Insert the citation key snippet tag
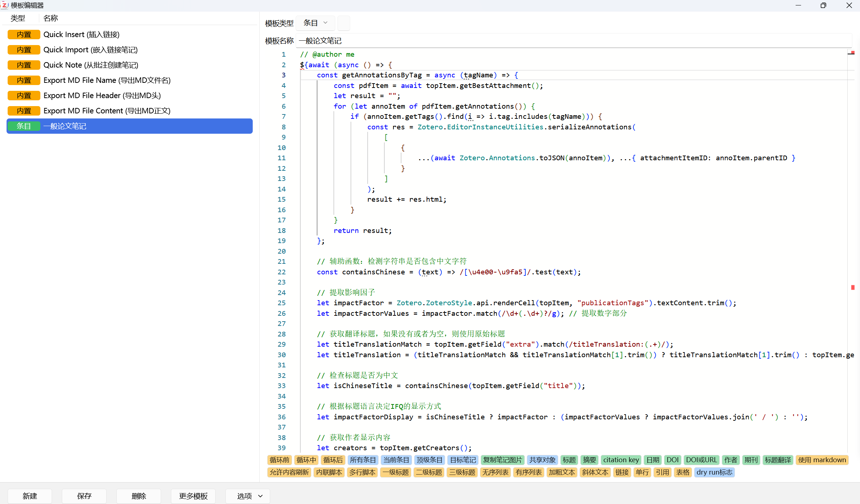Image resolution: width=860 pixels, height=504 pixels. [x=621, y=460]
